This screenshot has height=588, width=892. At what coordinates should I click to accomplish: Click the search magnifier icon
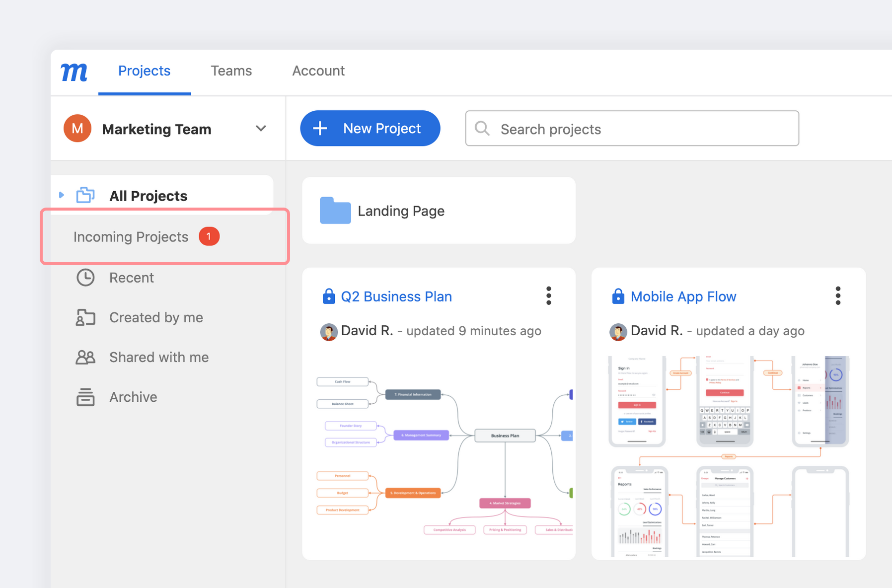(x=481, y=129)
